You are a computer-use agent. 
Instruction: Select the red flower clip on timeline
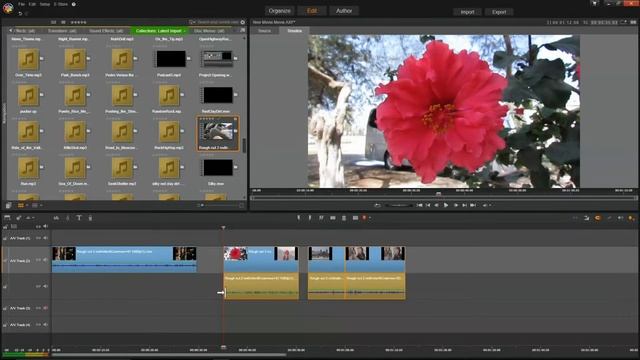coord(261,259)
